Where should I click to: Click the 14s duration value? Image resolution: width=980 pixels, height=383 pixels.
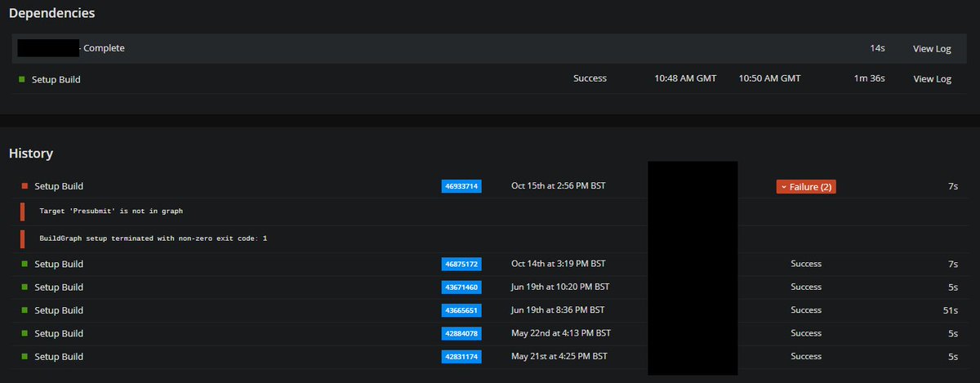tap(878, 49)
